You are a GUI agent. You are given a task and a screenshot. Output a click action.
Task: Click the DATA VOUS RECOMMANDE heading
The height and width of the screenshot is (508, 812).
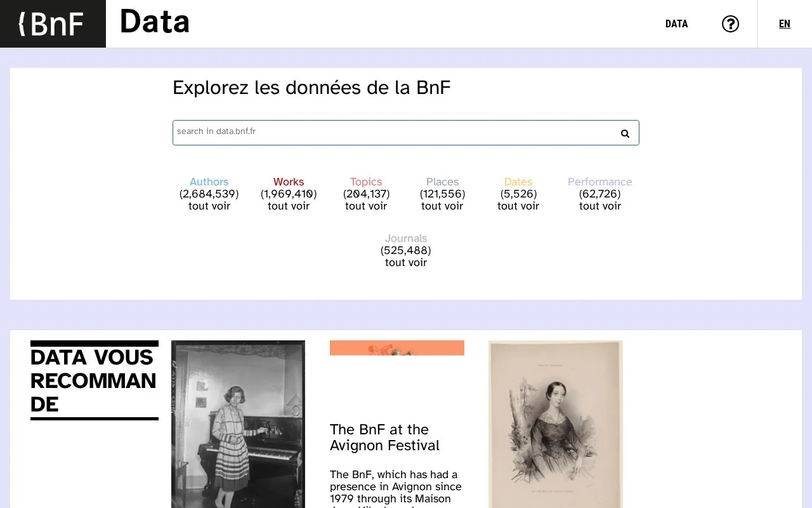pyautogui.click(x=93, y=380)
